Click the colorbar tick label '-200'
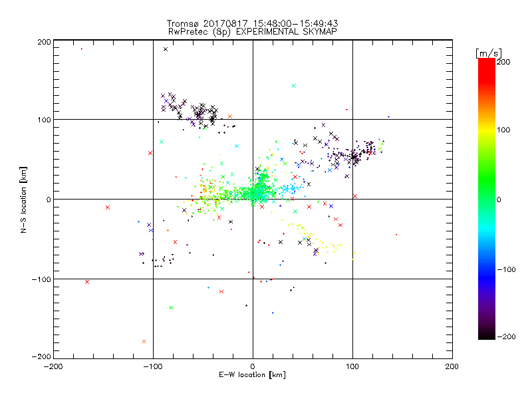532x399 pixels. [x=506, y=336]
